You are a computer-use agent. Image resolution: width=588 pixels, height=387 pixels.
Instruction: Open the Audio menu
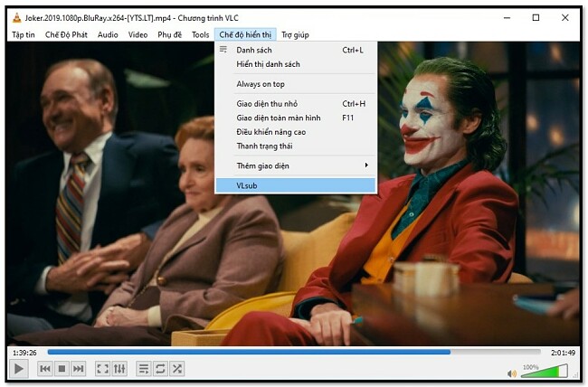[108, 35]
